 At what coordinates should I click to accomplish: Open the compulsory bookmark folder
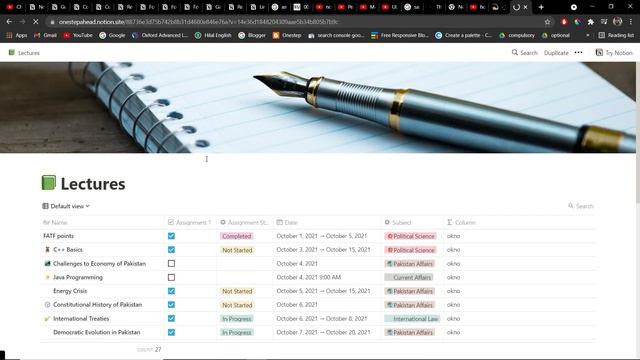517,36
